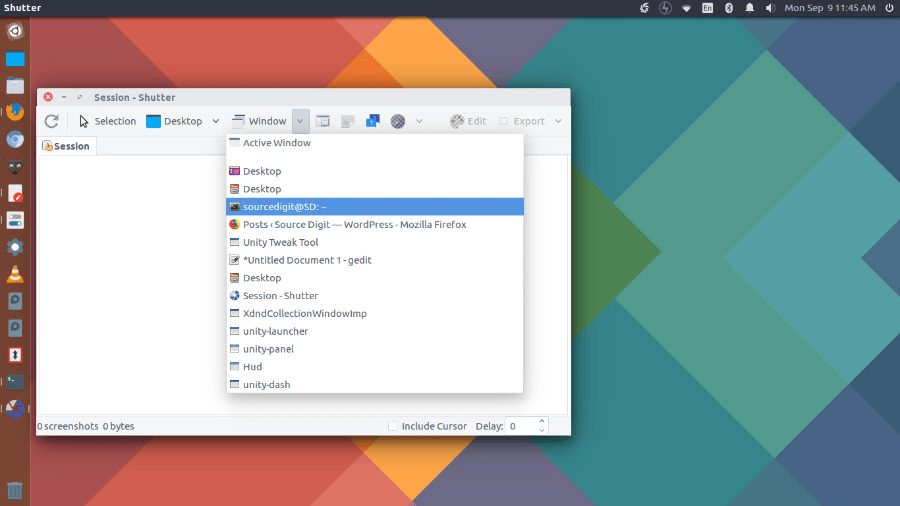The image size is (900, 506).
Task: Collapse the Window list dropdown arrow
Action: click(x=300, y=121)
